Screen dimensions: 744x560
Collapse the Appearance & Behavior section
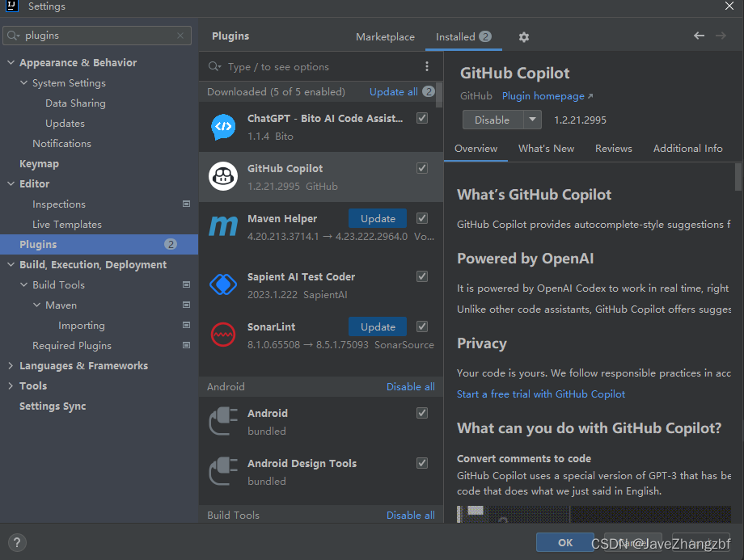click(11, 62)
